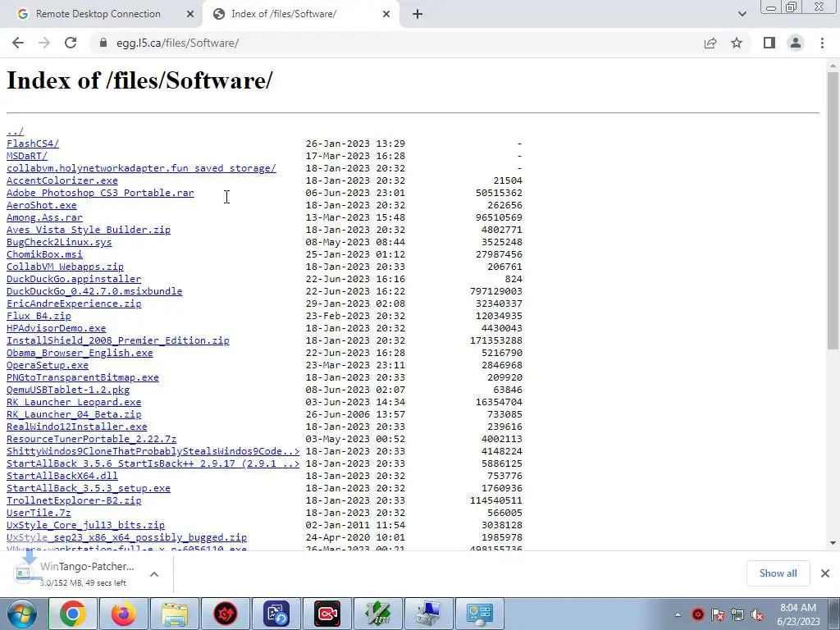Open collabvm.holynetworkadapter.fun saved storage folder
This screenshot has width=840, height=630.
point(141,168)
